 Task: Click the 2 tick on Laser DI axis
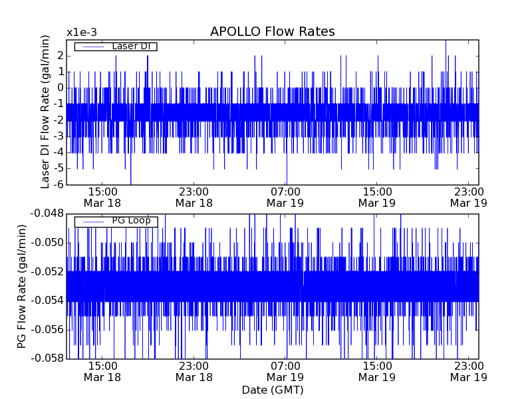tap(60, 55)
